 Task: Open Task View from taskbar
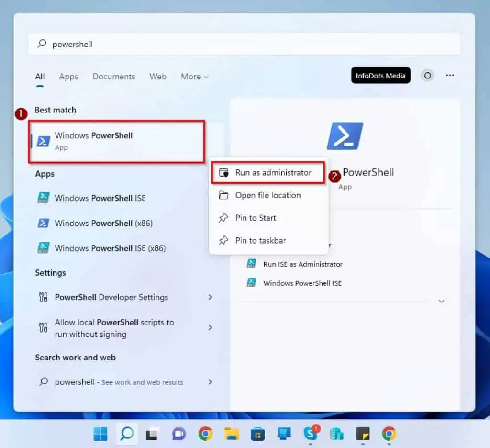(153, 434)
